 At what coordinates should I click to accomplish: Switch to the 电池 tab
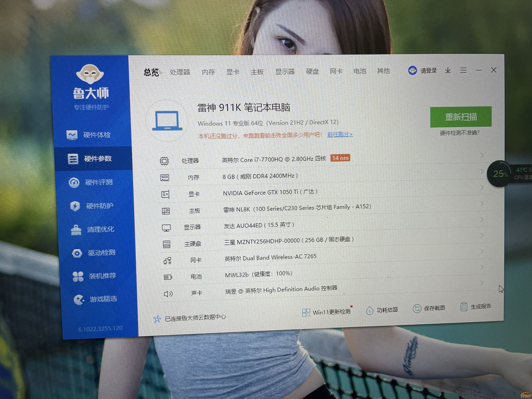point(360,71)
